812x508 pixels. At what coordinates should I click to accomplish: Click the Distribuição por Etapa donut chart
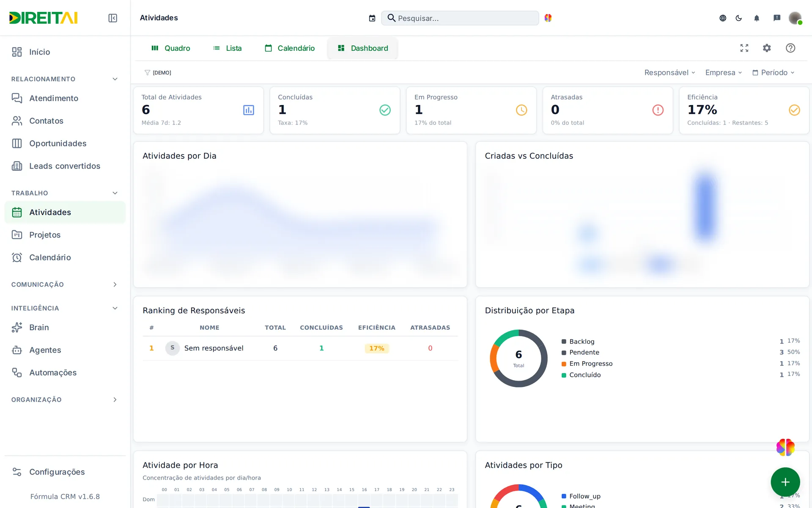click(518, 358)
